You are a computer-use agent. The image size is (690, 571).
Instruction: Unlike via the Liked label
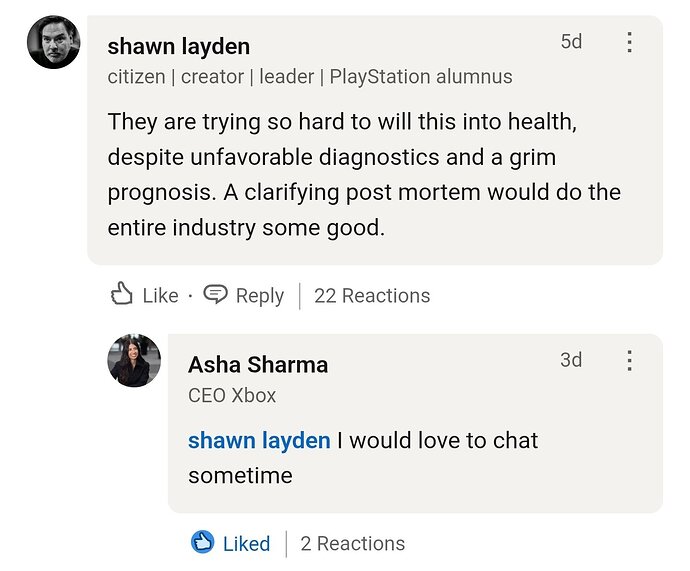point(246,544)
